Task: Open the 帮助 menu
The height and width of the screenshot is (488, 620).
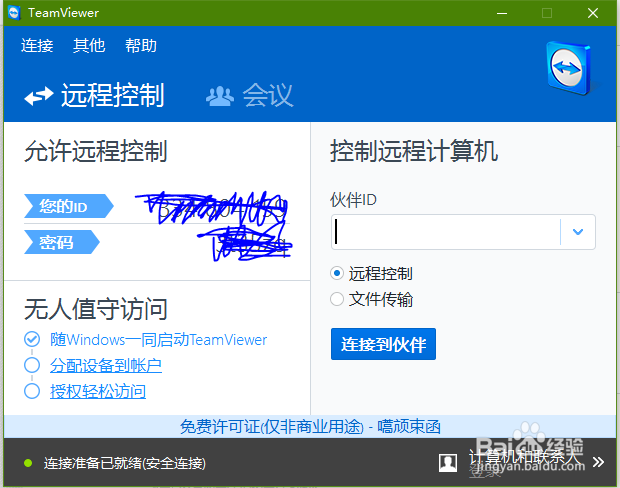Action: click(141, 45)
